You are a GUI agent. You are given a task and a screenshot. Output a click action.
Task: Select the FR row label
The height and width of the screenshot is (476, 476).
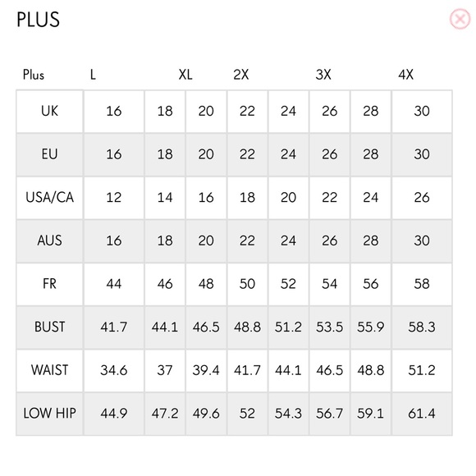(49, 284)
